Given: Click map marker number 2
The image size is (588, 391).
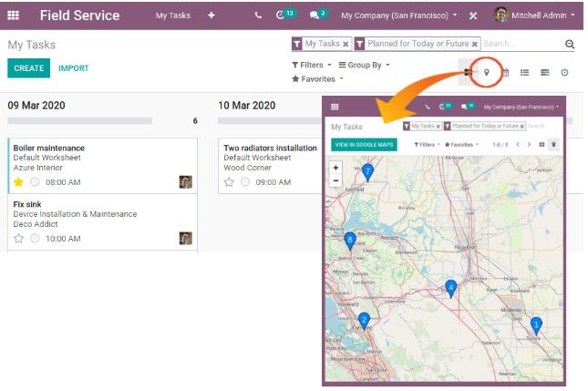Looking at the screenshot, I should (364, 321).
